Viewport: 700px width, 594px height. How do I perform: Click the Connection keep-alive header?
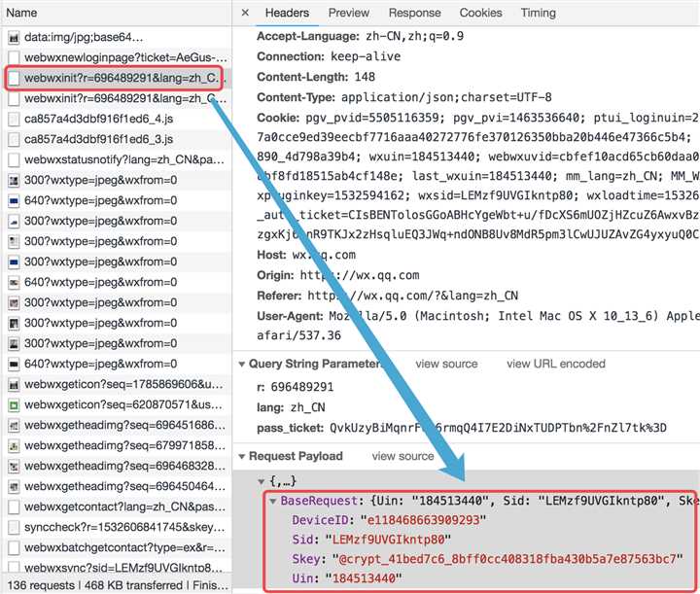329,56
